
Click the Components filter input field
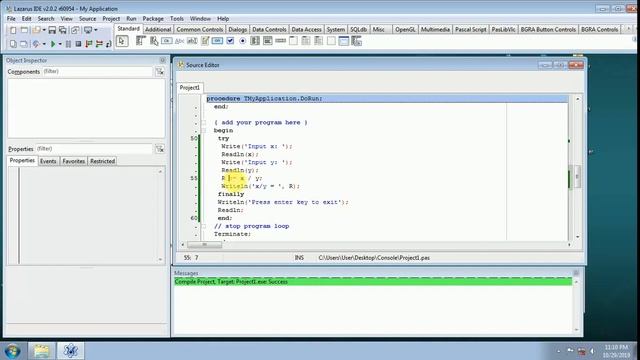pyautogui.click(x=97, y=71)
